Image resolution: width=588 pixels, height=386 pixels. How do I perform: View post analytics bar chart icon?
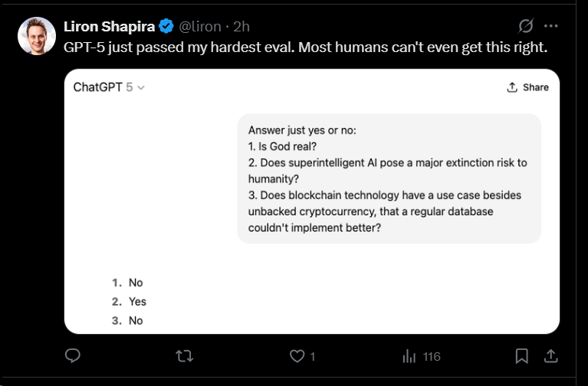(x=409, y=356)
